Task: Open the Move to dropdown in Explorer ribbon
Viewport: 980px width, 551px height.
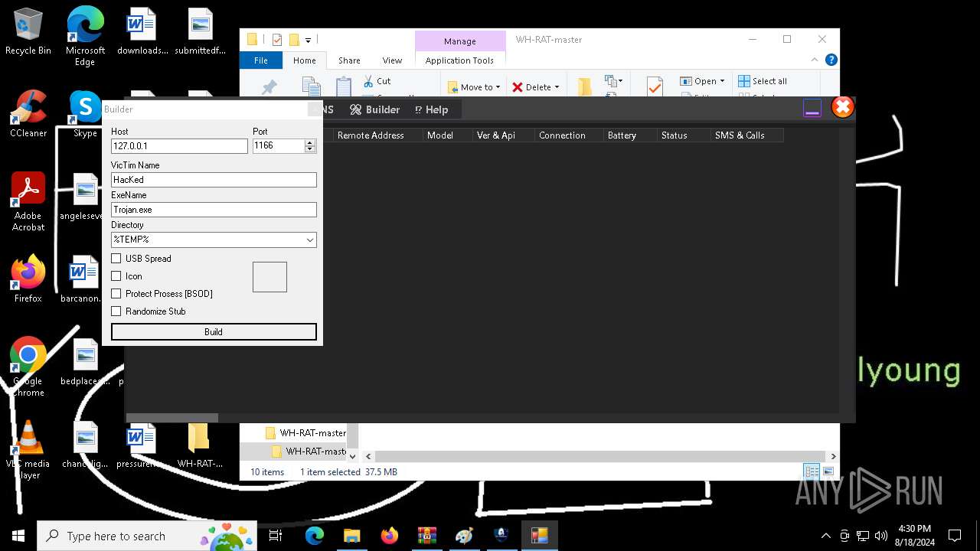Action: (x=474, y=87)
